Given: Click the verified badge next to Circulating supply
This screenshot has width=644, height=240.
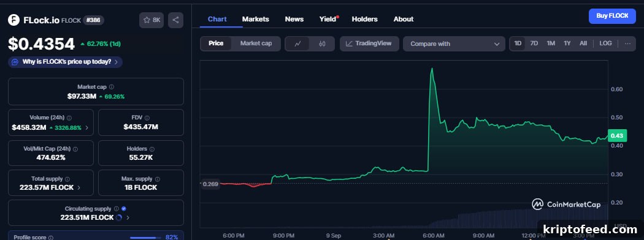Looking at the screenshot, I should pyautogui.click(x=124, y=209).
